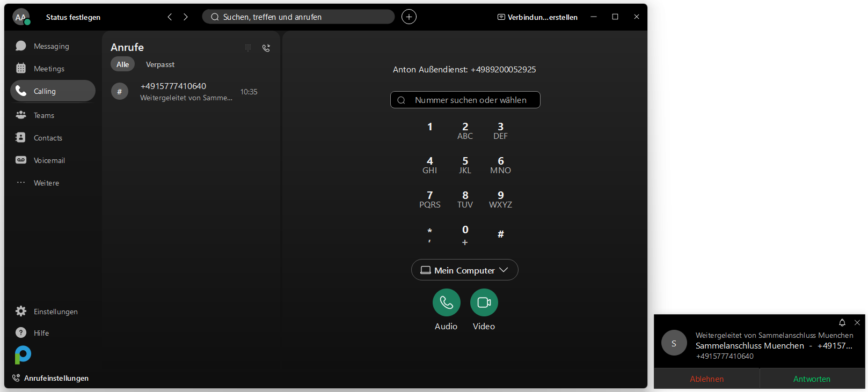
Task: Expand Weitere menu in sidebar
Action: pyautogui.click(x=46, y=183)
